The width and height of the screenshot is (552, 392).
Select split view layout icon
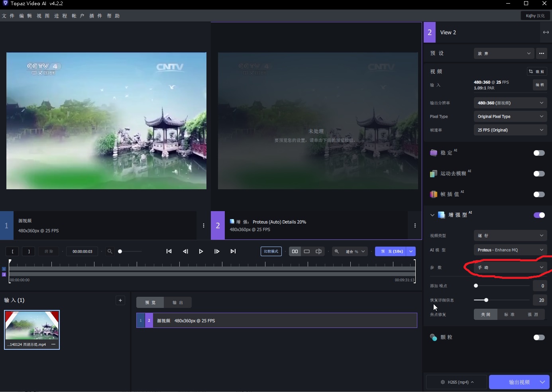(318, 251)
